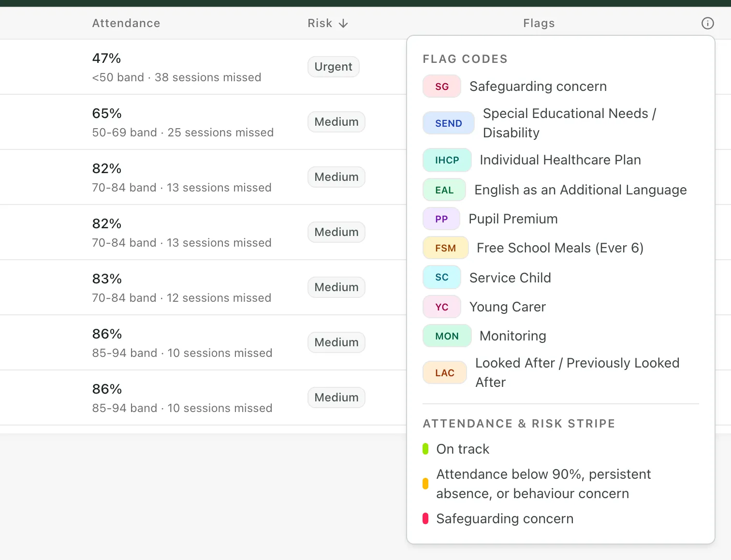Image resolution: width=731 pixels, height=560 pixels.
Task: Click the 'Pupil Premium' description
Action: point(513,219)
